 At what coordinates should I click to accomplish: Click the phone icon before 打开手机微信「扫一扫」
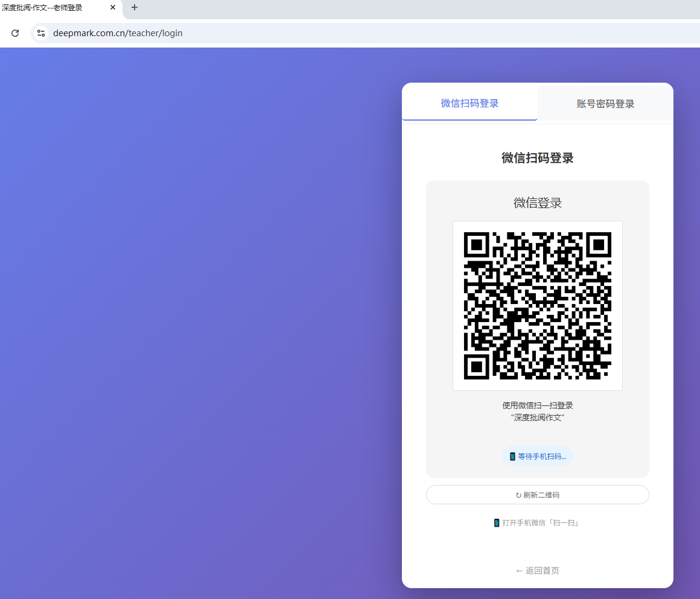pos(497,522)
